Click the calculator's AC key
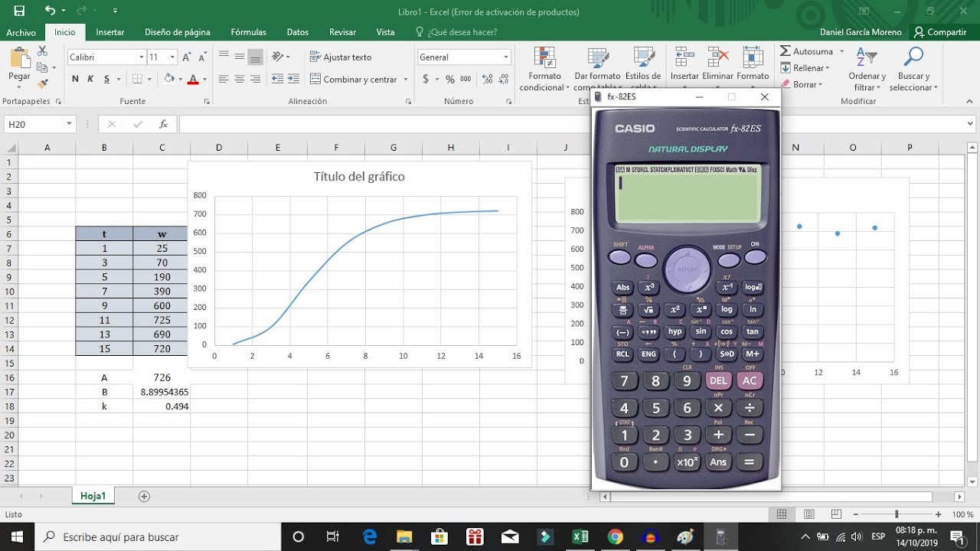The width and height of the screenshot is (980, 551). [750, 380]
